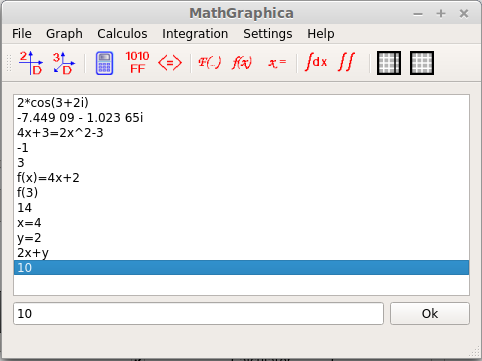Image resolution: width=482 pixels, height=361 pixels.
Task: Click the first matrix grid icon
Action: pyautogui.click(x=389, y=63)
